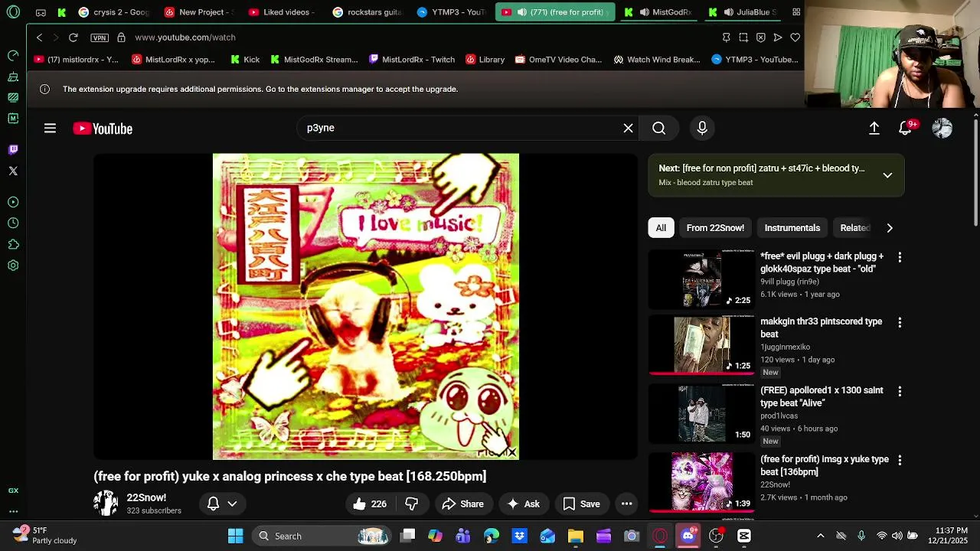Toggle the VPN badge in address bar
980x551 pixels.
(99, 37)
